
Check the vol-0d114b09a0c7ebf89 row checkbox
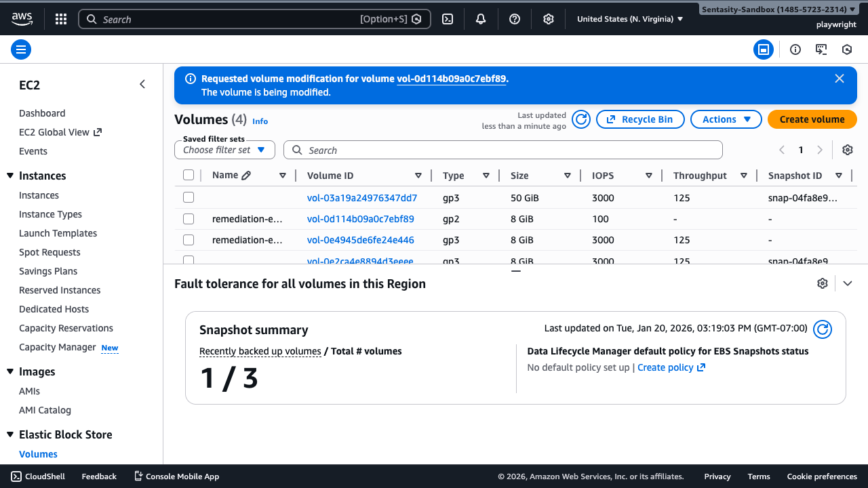pos(189,219)
